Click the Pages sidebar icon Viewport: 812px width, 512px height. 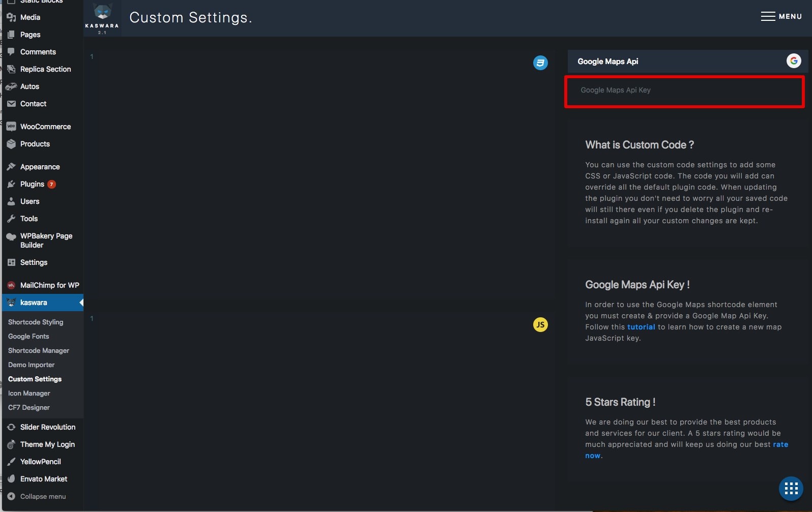(x=11, y=35)
